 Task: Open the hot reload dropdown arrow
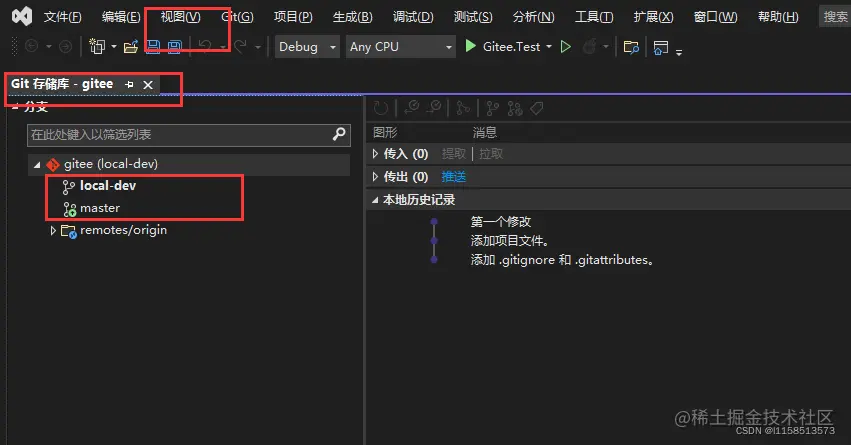[606, 47]
